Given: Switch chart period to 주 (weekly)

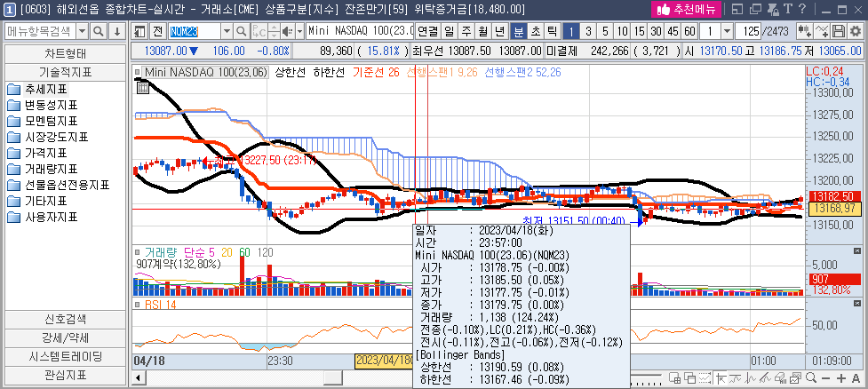Looking at the screenshot, I should coord(465,31).
